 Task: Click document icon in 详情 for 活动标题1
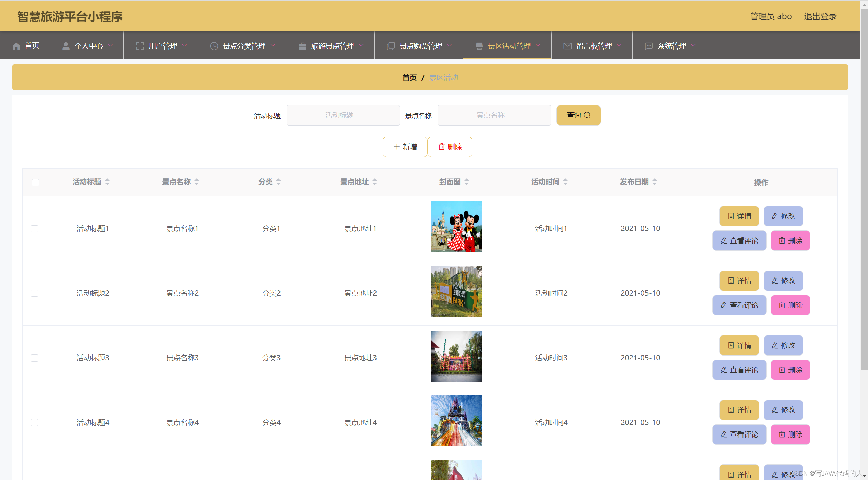[731, 216]
